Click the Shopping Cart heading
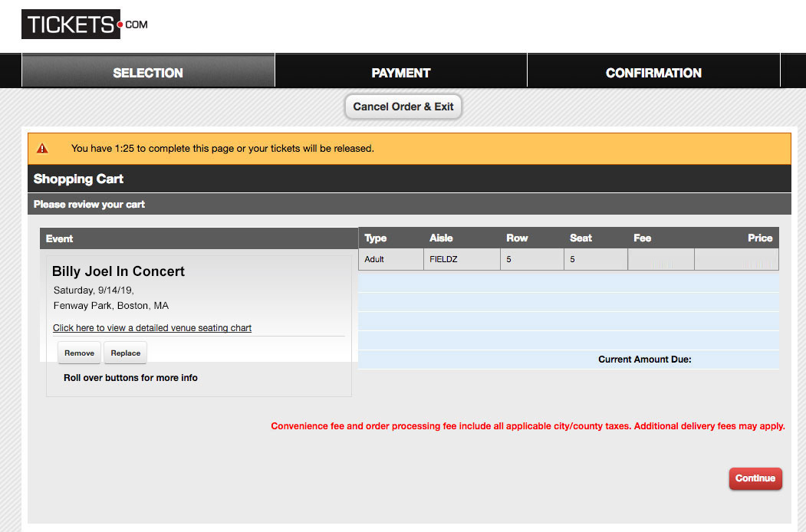The height and width of the screenshot is (532, 806). click(78, 179)
